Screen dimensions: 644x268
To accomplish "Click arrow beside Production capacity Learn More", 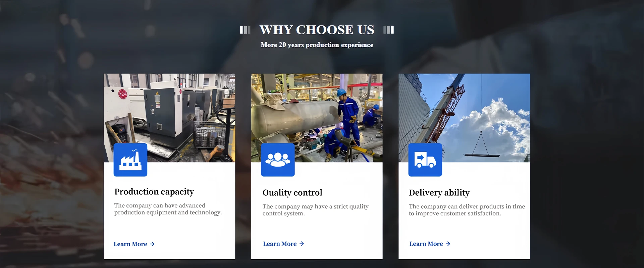I will click(152, 244).
